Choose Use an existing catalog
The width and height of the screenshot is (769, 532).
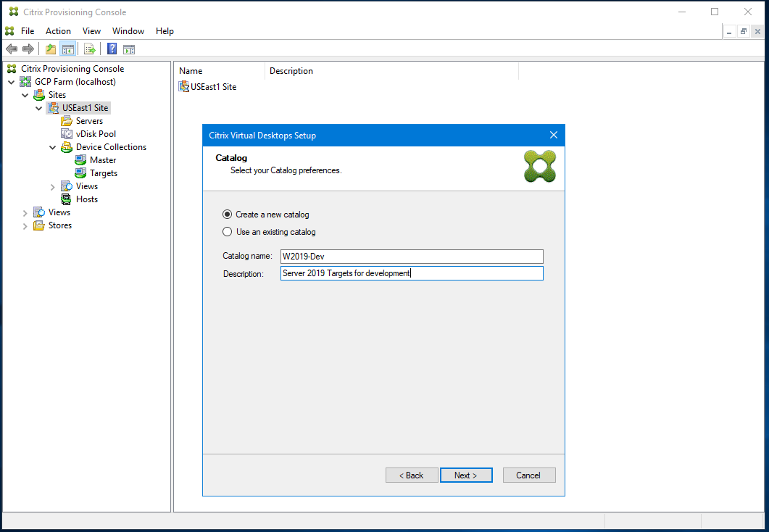tap(227, 231)
